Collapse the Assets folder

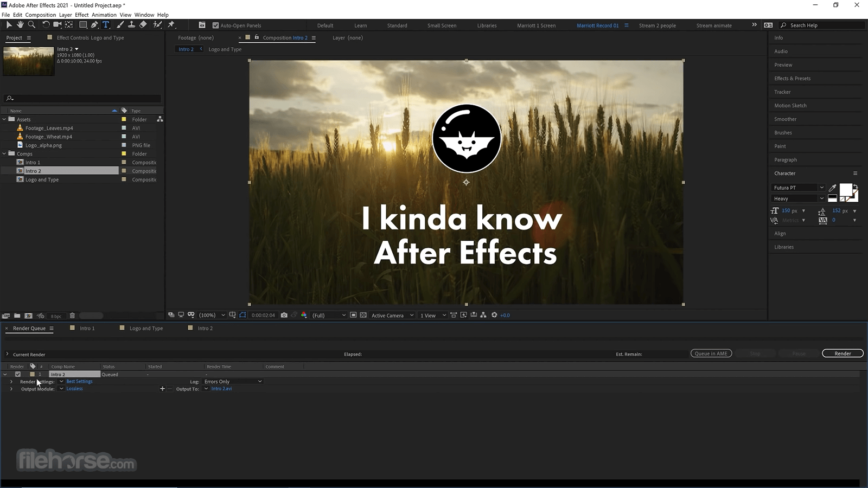tap(4, 119)
